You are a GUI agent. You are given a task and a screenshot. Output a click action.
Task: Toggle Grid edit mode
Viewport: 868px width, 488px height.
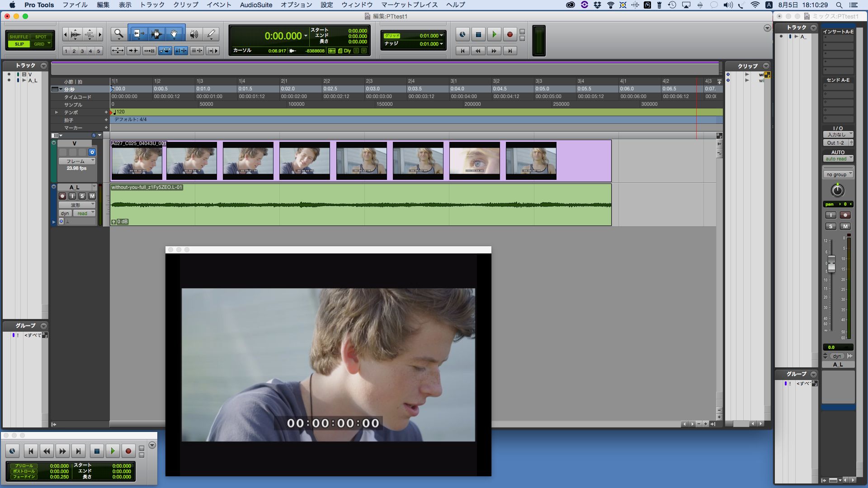(x=41, y=44)
